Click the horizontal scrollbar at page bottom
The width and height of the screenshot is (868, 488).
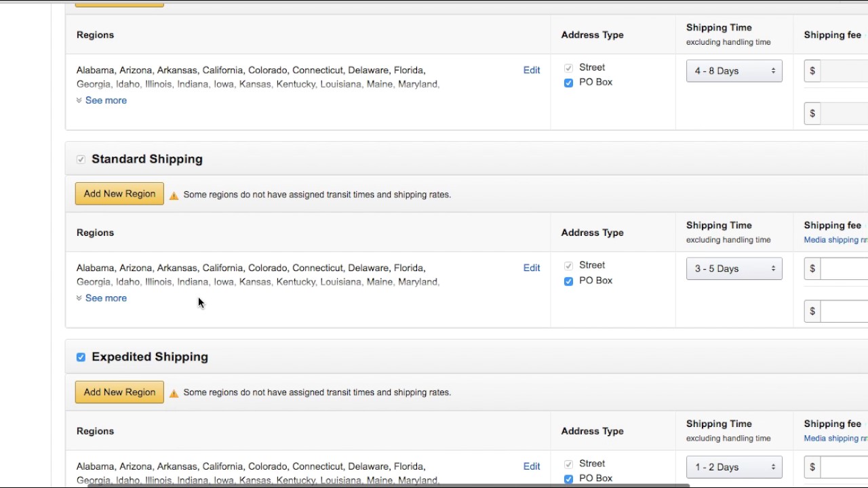click(387, 485)
